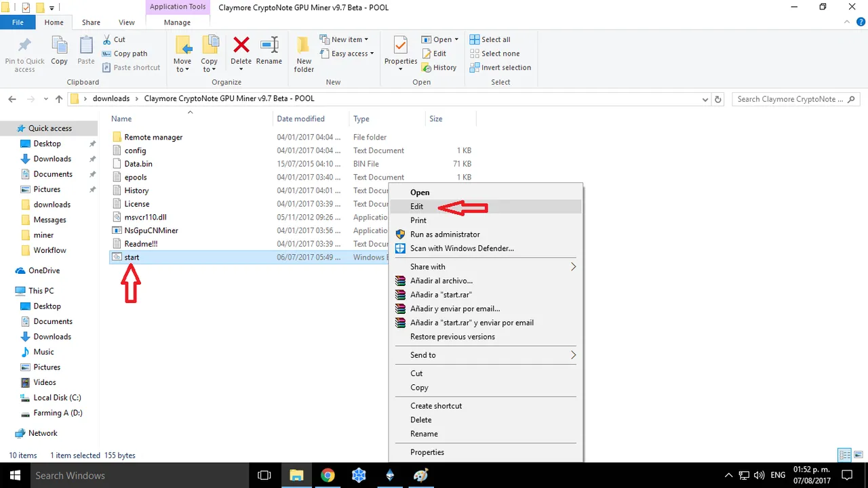Image resolution: width=868 pixels, height=488 pixels.
Task: Refresh the folder view
Action: click(719, 99)
